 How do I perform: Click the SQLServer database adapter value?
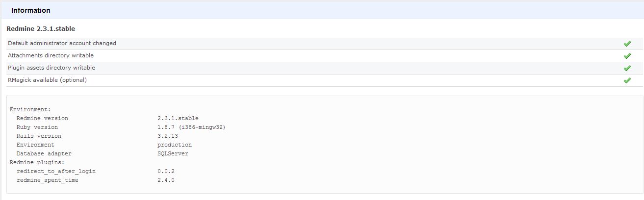point(173,154)
